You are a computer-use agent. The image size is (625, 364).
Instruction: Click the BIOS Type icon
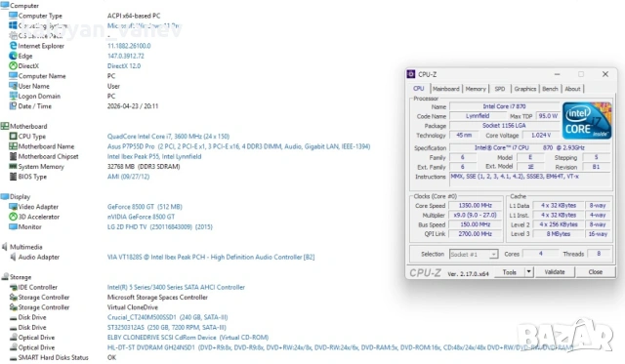[13, 177]
